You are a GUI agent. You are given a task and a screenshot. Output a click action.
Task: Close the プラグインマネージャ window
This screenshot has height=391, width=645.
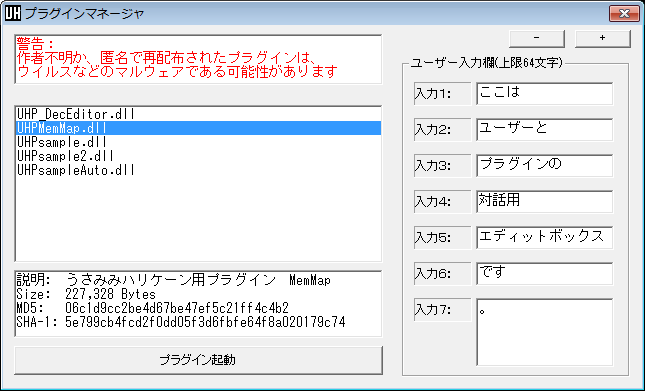point(624,14)
